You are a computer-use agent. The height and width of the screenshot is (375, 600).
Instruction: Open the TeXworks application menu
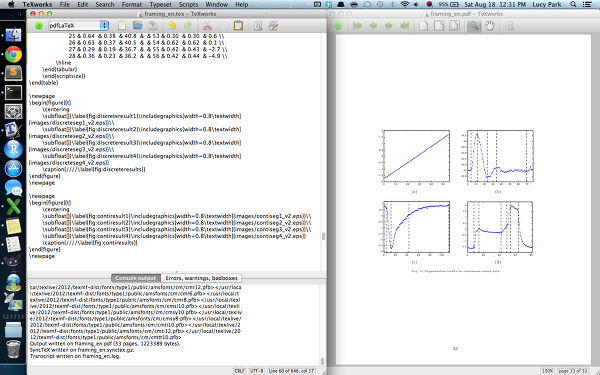37,5
